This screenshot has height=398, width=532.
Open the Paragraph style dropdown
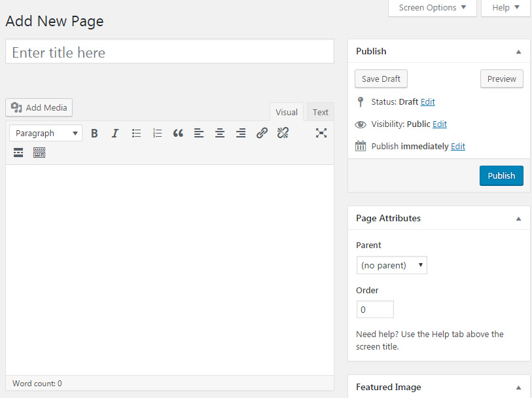[x=45, y=133]
